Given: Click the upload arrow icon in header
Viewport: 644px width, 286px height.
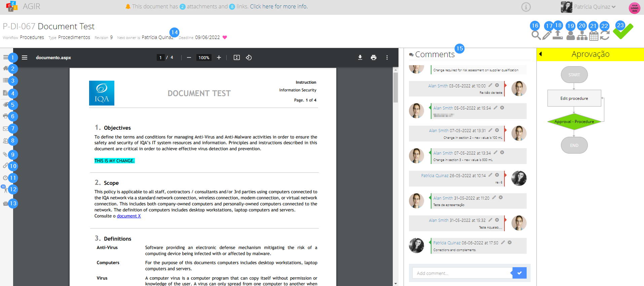Looking at the screenshot, I should point(558,35).
